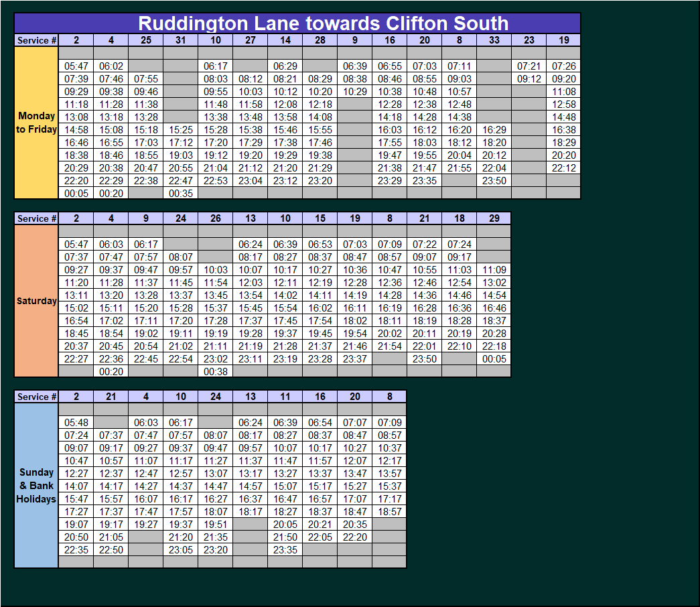
Task: Click 22:12 in Monday to Friday service 19
Action: click(564, 168)
